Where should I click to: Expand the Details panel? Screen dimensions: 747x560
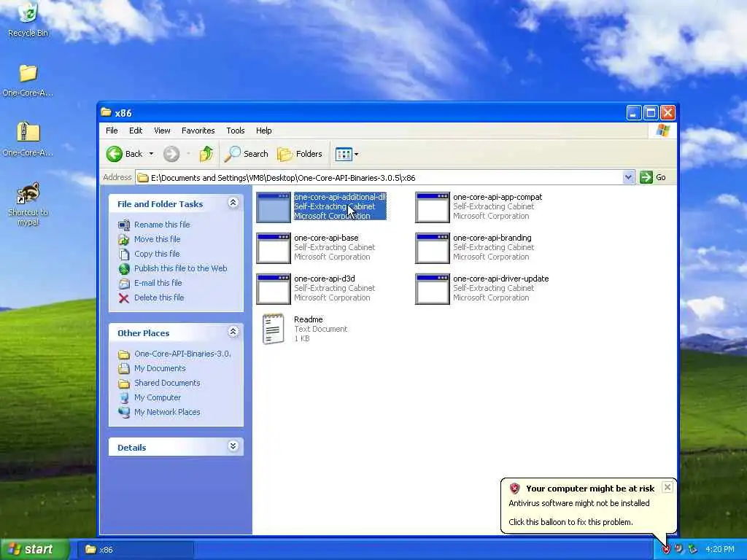pyautogui.click(x=233, y=446)
